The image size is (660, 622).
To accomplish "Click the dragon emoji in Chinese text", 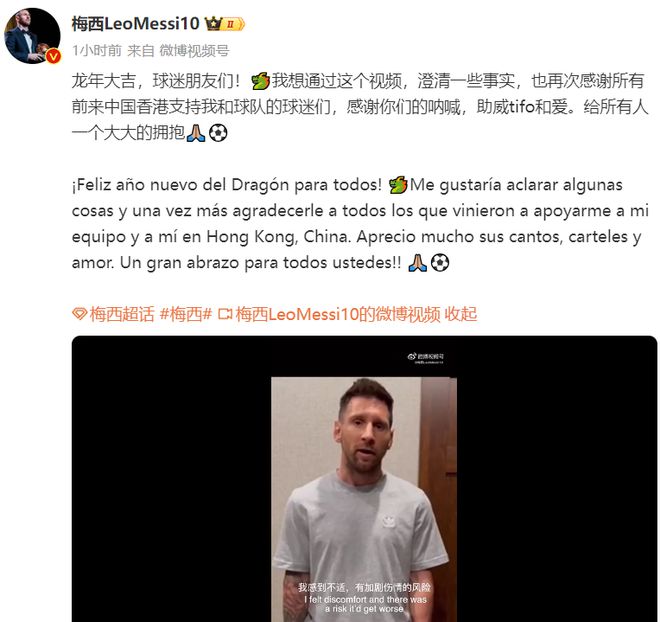I will point(260,81).
